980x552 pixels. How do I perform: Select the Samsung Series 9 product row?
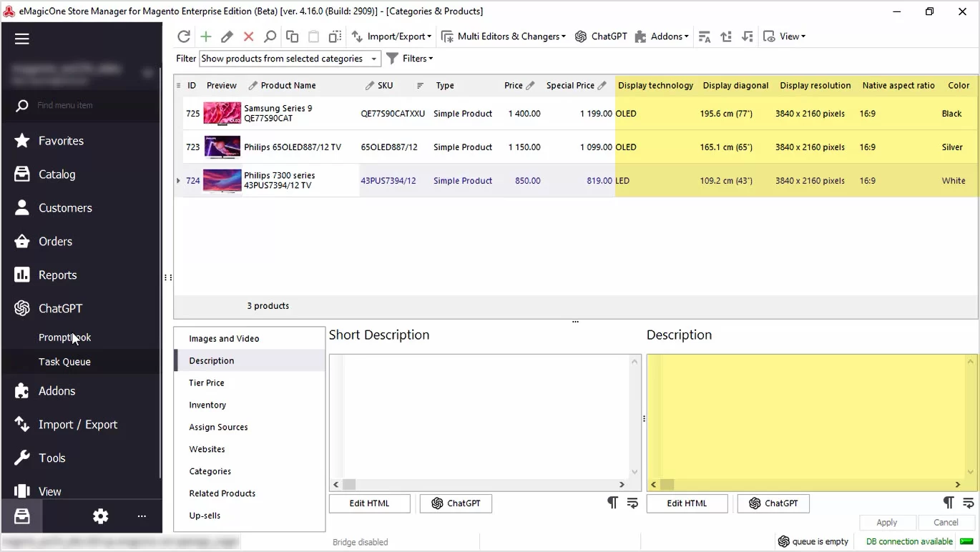point(576,114)
